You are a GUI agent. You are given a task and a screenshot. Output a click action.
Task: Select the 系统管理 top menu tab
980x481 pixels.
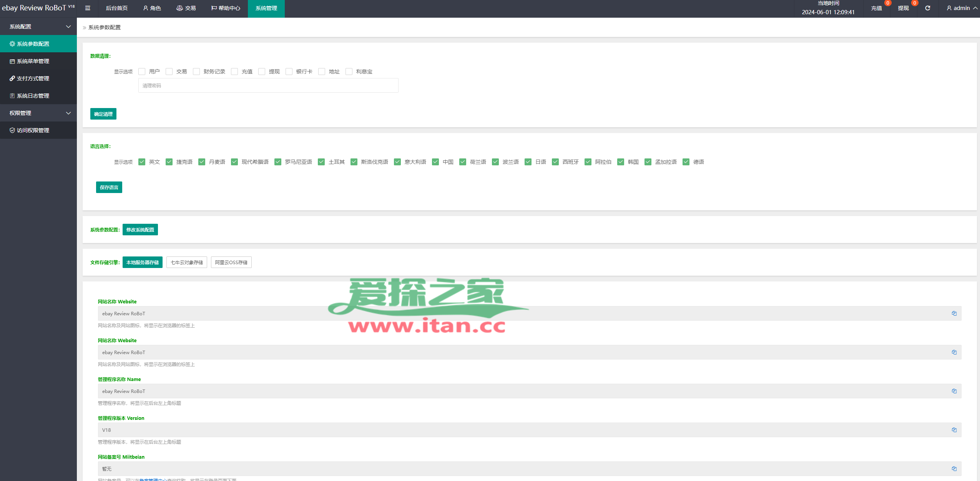pyautogui.click(x=266, y=8)
